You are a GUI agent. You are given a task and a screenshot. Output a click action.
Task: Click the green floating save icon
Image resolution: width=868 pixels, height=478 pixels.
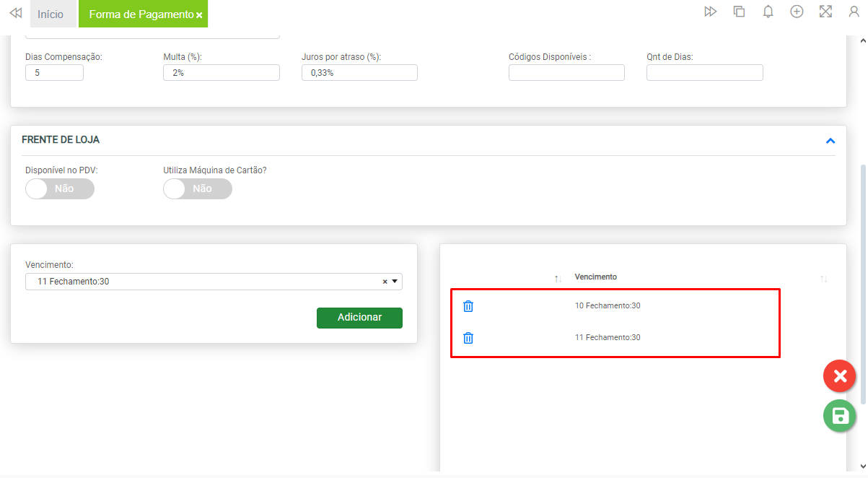[839, 416]
